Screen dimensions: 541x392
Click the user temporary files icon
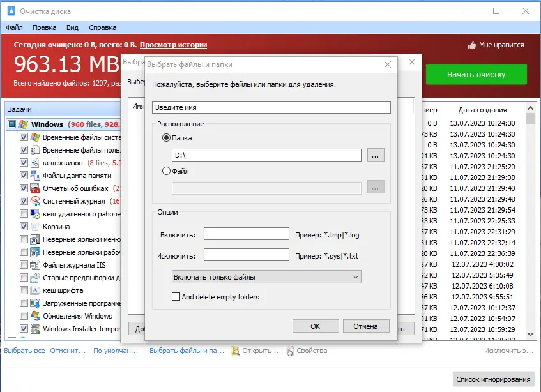pos(35,150)
